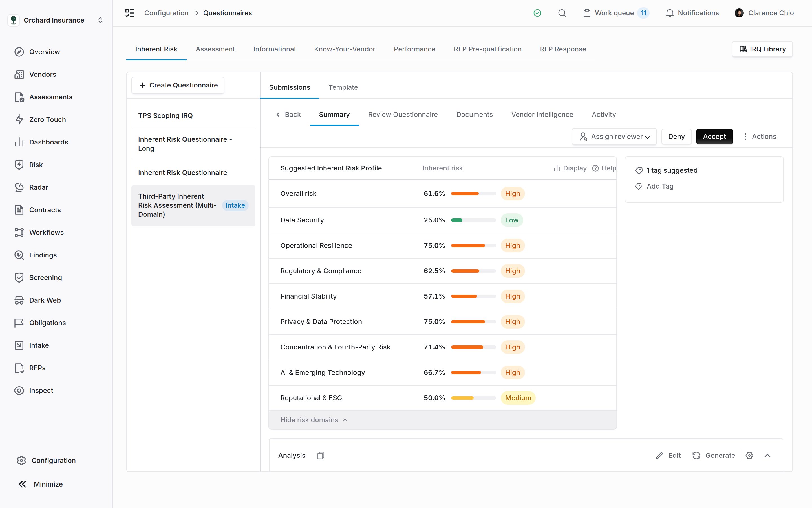Image resolution: width=812 pixels, height=508 pixels.
Task: Collapse the Analysis section chevron
Action: [767, 456]
